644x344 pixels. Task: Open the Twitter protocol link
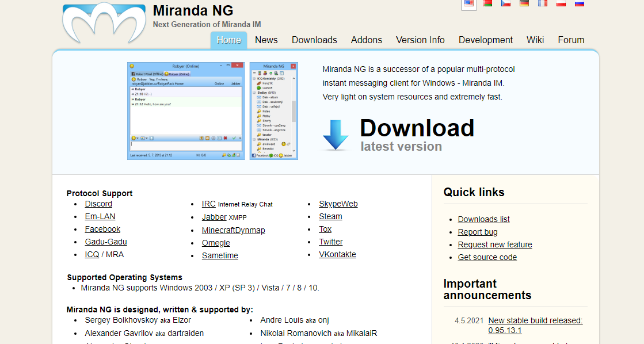coord(330,242)
